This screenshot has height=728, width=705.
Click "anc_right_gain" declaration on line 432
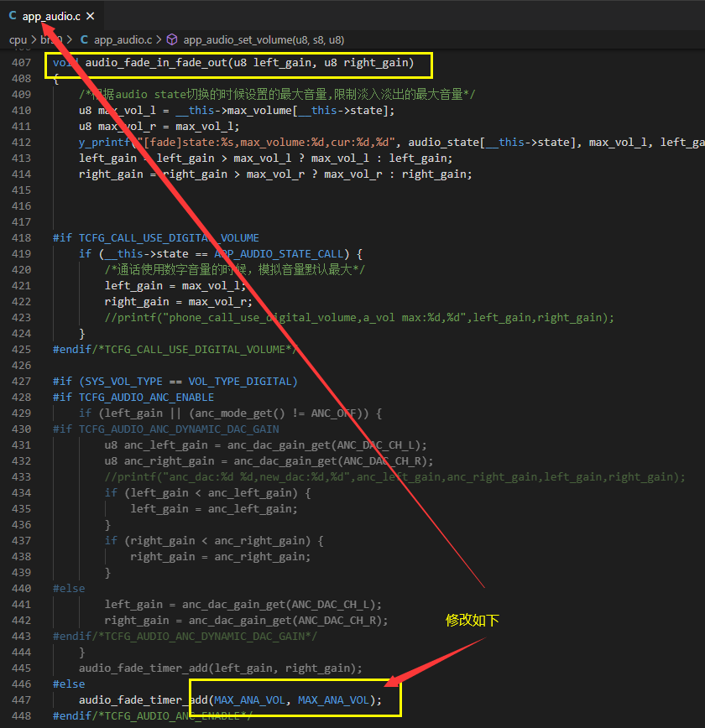click(x=170, y=461)
